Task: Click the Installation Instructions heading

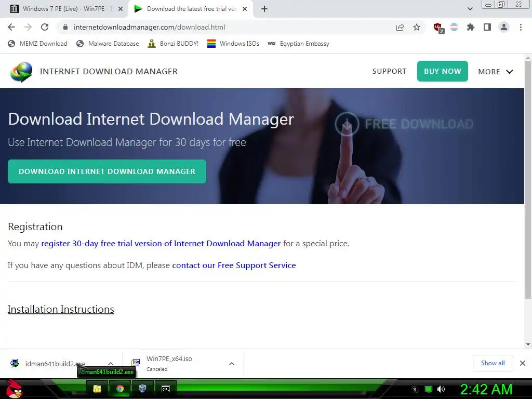Action: click(61, 309)
